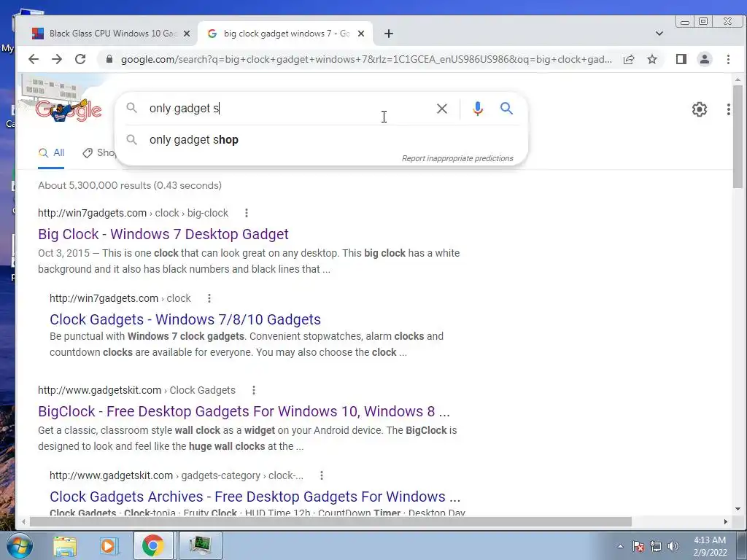Image resolution: width=747 pixels, height=560 pixels.
Task: Open Chrome three-dot menu
Action: pyautogui.click(x=728, y=59)
